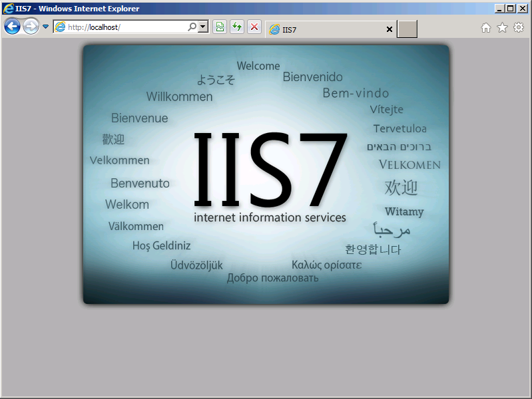Click the "Tervetuloa" text
Screen dimensions: 532x399
(x=400, y=128)
